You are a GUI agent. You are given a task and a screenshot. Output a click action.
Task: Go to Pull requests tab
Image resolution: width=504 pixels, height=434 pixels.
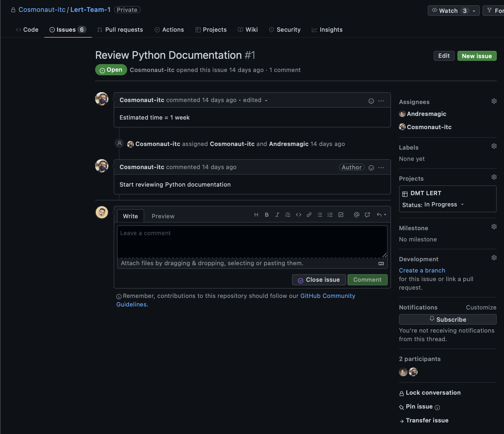tap(120, 30)
